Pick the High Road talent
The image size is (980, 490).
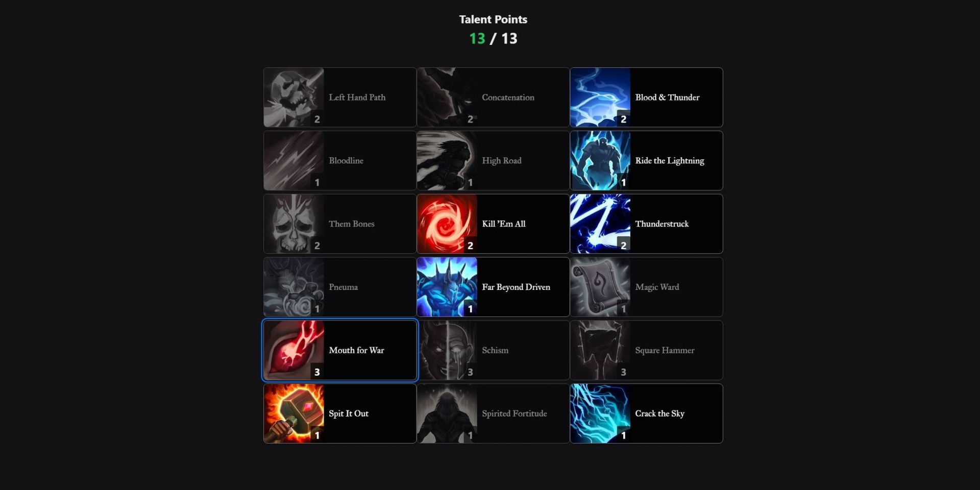coord(493,161)
